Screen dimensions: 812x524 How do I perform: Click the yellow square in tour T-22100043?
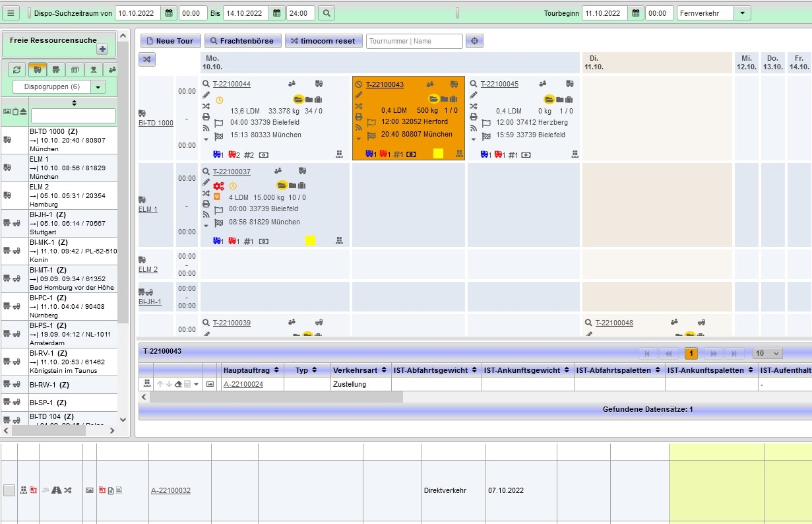coord(439,153)
